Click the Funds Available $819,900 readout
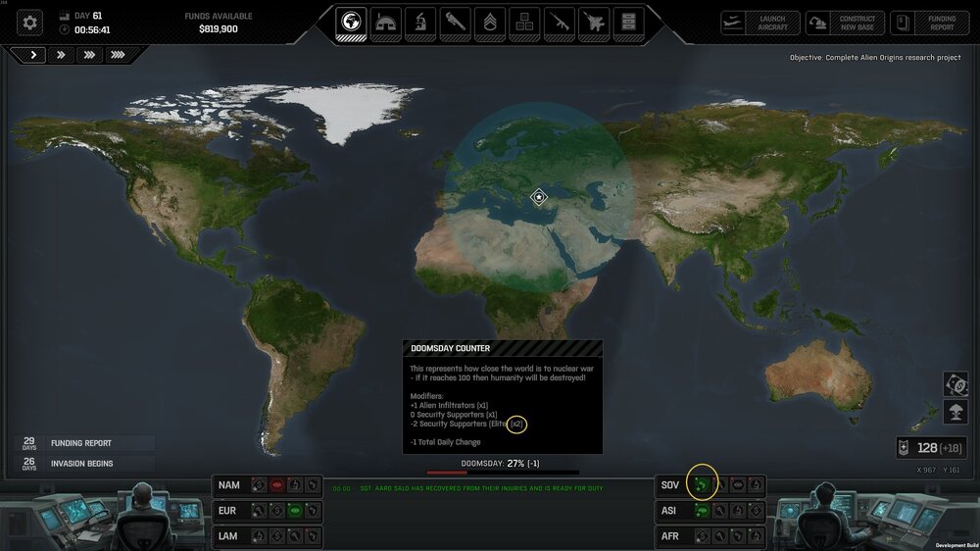This screenshot has width=980, height=551. [219, 23]
